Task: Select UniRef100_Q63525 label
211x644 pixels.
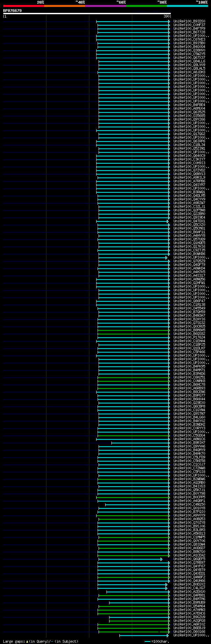Action: click(x=189, y=112)
